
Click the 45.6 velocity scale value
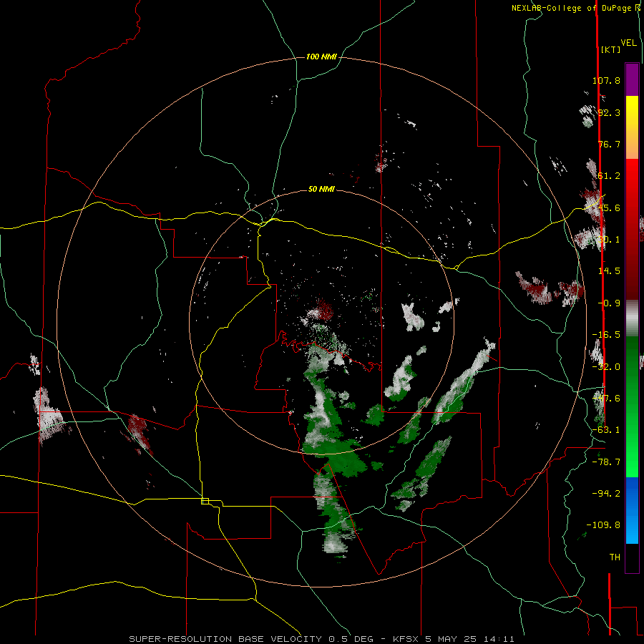[x=609, y=208]
